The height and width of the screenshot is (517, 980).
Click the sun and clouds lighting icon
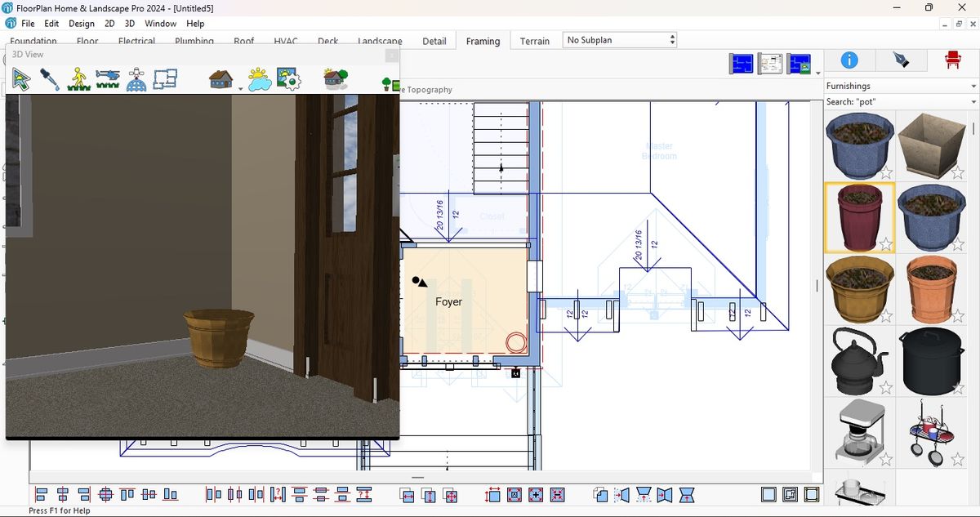tap(258, 78)
